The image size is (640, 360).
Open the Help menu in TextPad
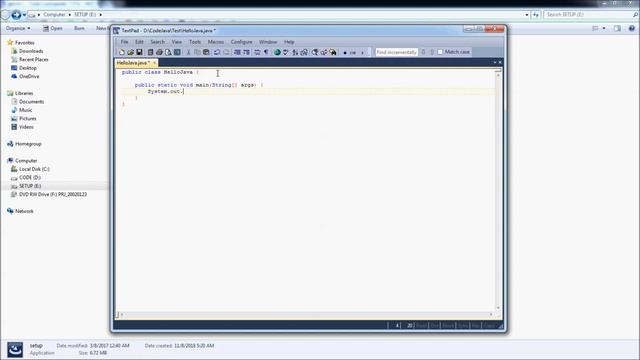pos(289,42)
